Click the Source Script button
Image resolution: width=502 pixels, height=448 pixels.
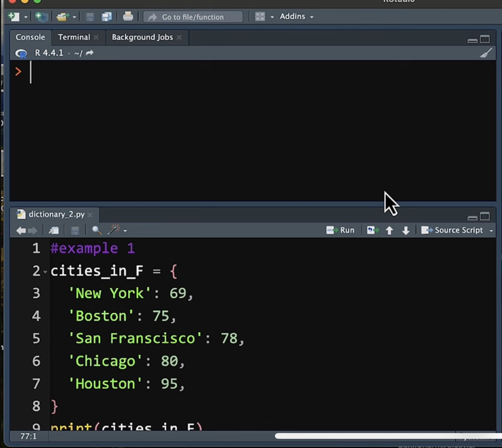453,230
